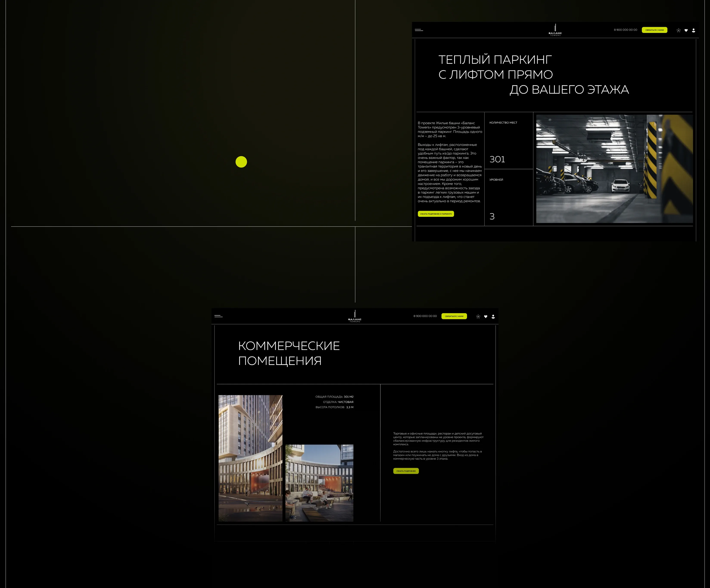This screenshot has width=710, height=588.
Task: Open user profile icon on the parking page
Action: tap(693, 30)
